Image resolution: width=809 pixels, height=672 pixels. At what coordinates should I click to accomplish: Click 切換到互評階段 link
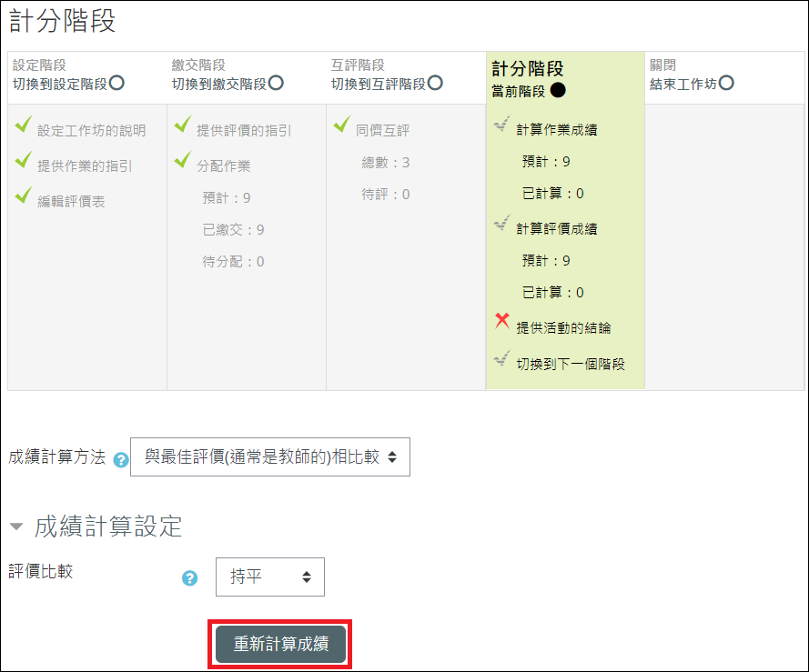pos(379,84)
